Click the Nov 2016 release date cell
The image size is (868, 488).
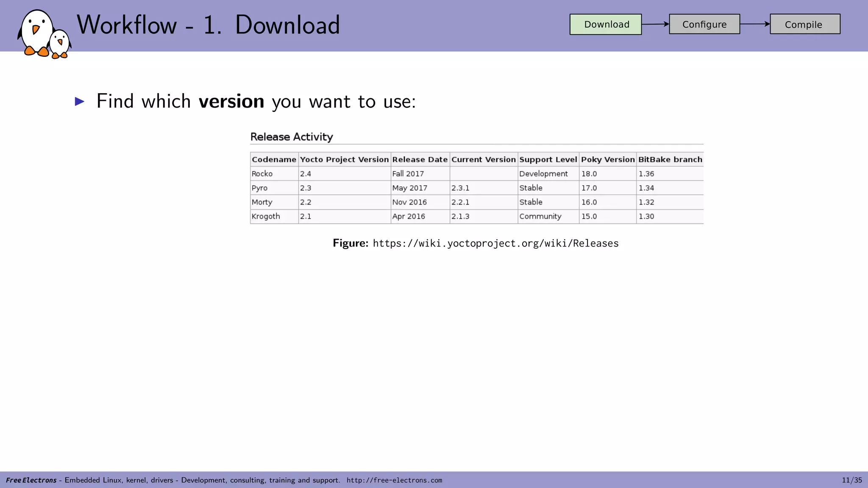tap(420, 202)
